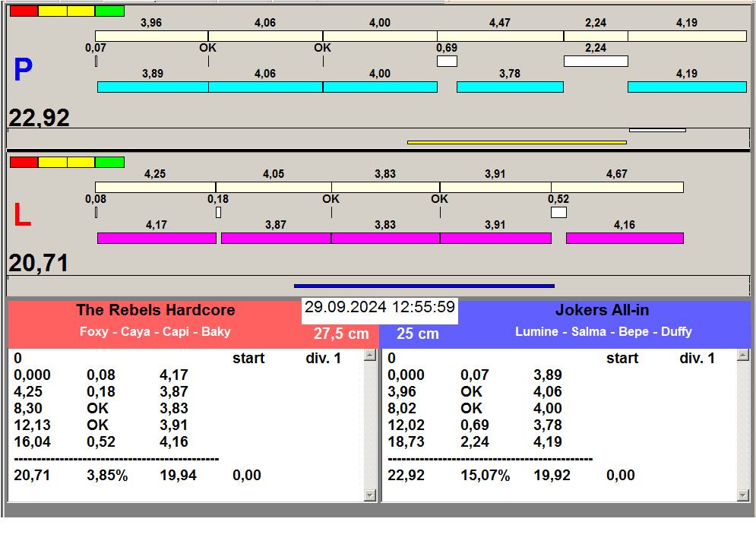756x544 pixels.
Task: Click the green light in lane P
Action: pos(110,11)
